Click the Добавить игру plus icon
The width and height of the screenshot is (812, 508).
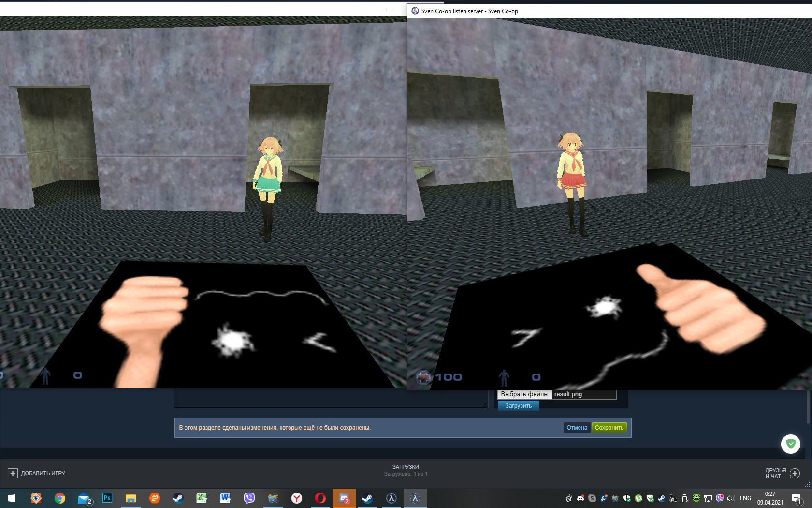[13, 473]
